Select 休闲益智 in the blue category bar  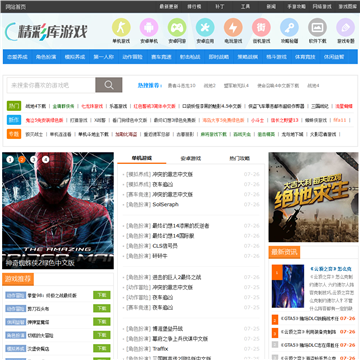(x=334, y=57)
